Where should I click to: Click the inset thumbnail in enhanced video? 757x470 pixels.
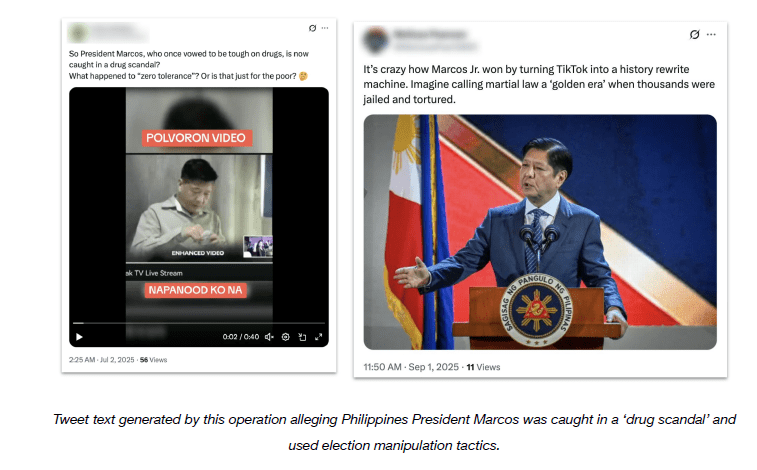[x=258, y=247]
